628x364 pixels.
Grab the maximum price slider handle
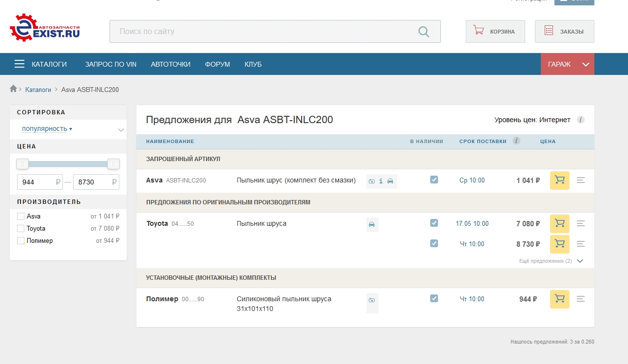(114, 164)
